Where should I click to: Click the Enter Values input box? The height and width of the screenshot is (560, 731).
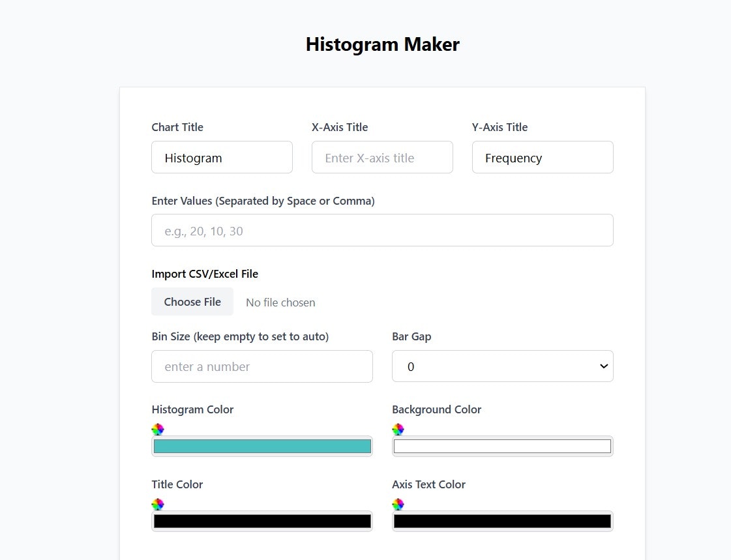coord(382,230)
